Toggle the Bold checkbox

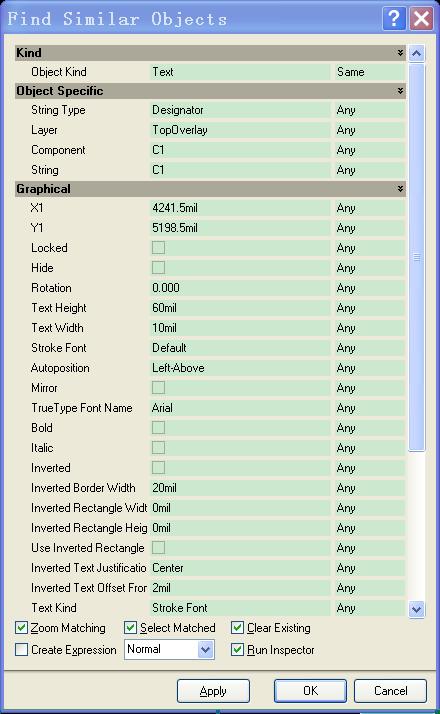pyautogui.click(x=158, y=428)
